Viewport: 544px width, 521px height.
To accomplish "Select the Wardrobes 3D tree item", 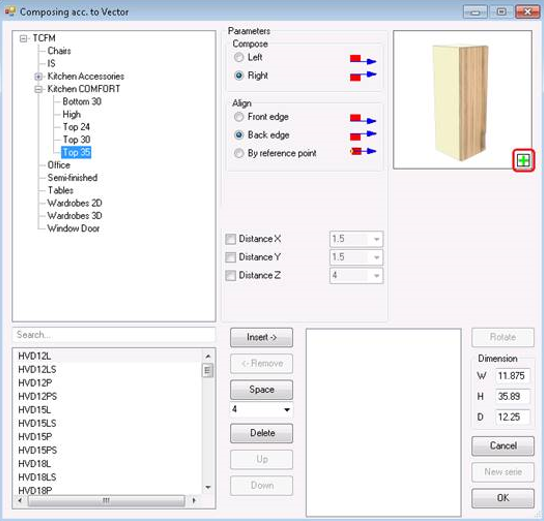I will [75, 216].
